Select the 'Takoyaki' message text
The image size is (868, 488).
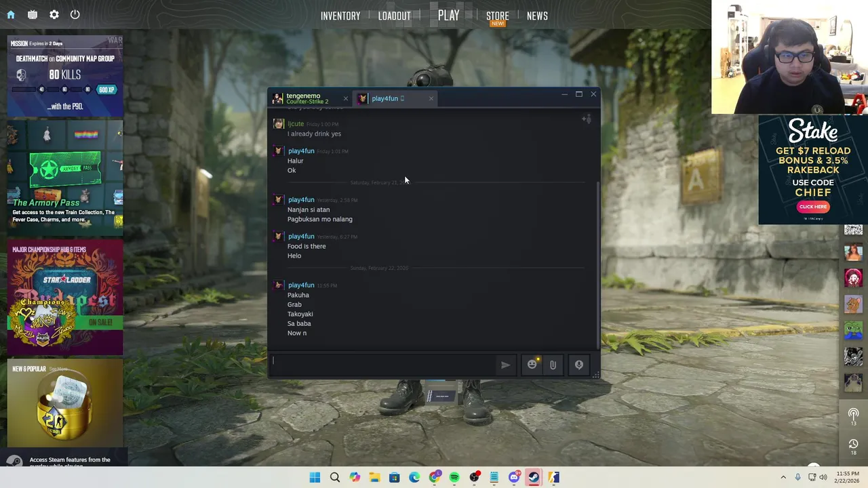point(300,314)
